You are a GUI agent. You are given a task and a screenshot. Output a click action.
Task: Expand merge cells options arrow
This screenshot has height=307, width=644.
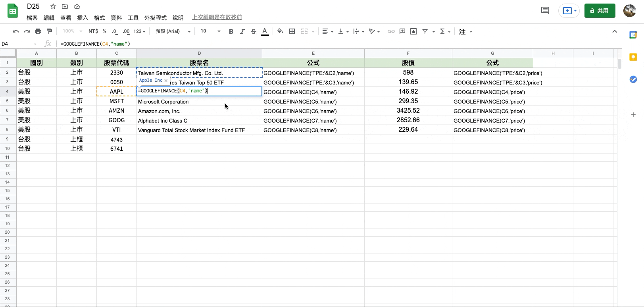pyautogui.click(x=313, y=31)
